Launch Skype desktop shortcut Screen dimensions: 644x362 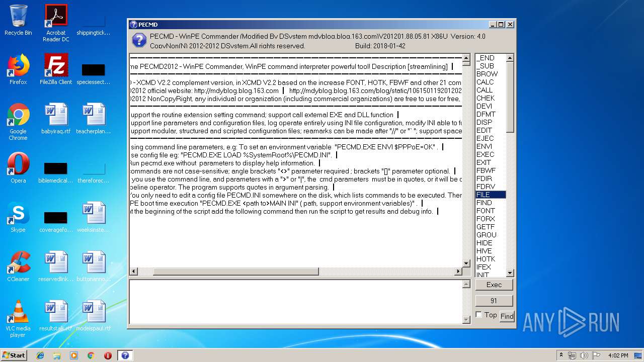18,217
